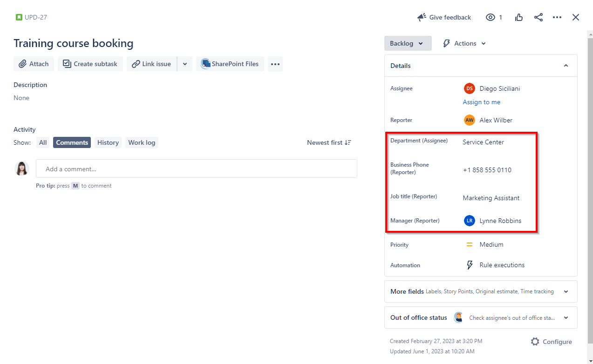Switch to the History tab

tap(108, 142)
